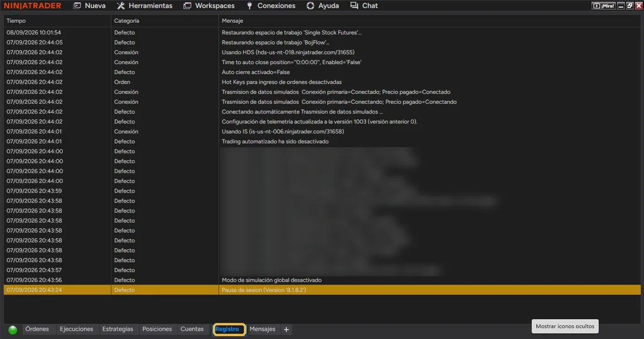Click the ¡Mira! video button

[x=604, y=6]
